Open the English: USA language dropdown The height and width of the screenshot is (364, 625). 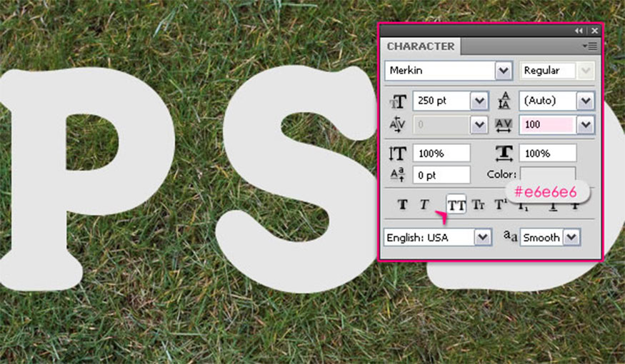pos(482,238)
